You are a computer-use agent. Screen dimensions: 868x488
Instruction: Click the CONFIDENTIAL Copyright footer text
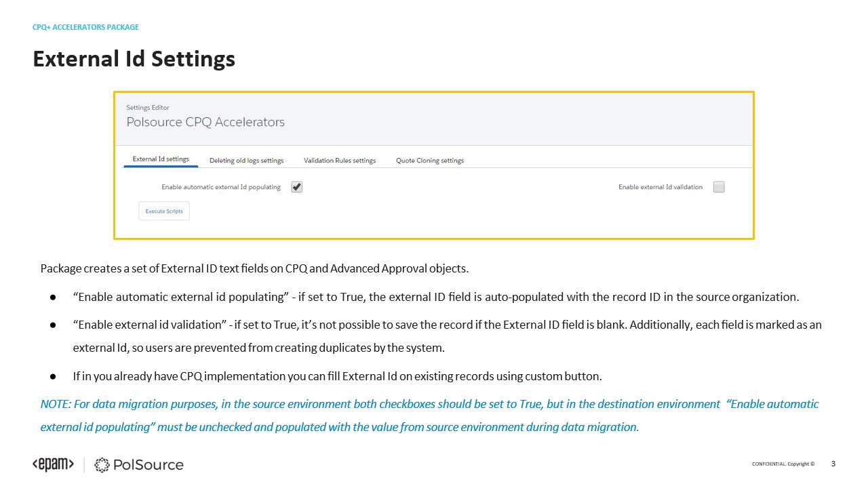pos(782,464)
